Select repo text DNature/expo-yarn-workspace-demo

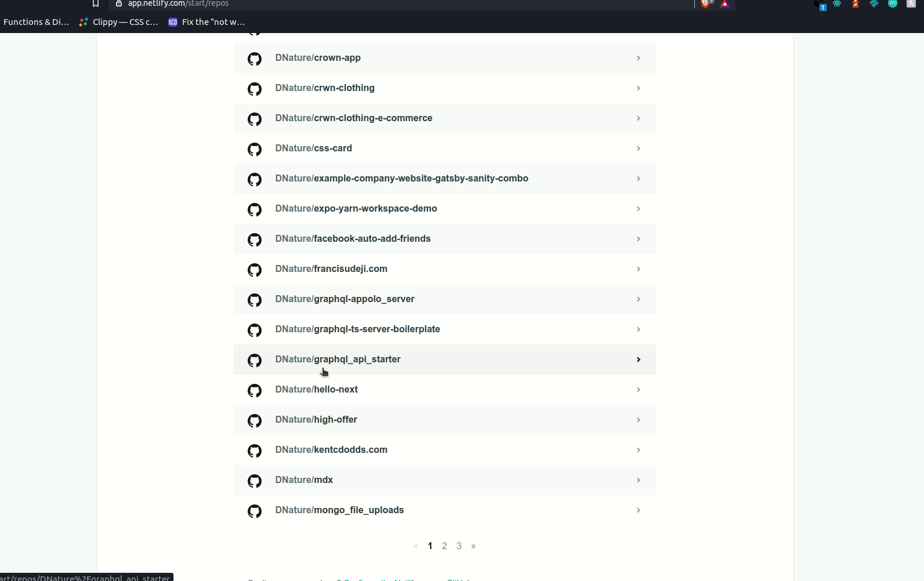(356, 209)
